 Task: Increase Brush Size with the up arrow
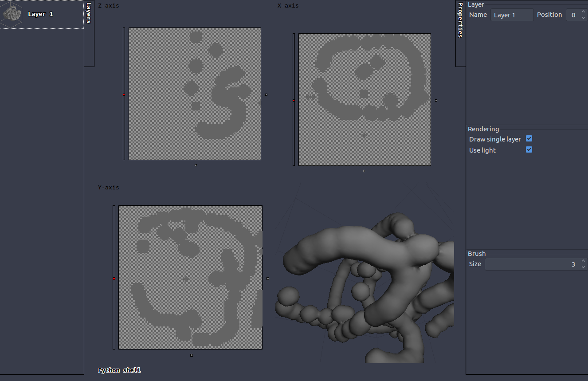click(583, 261)
